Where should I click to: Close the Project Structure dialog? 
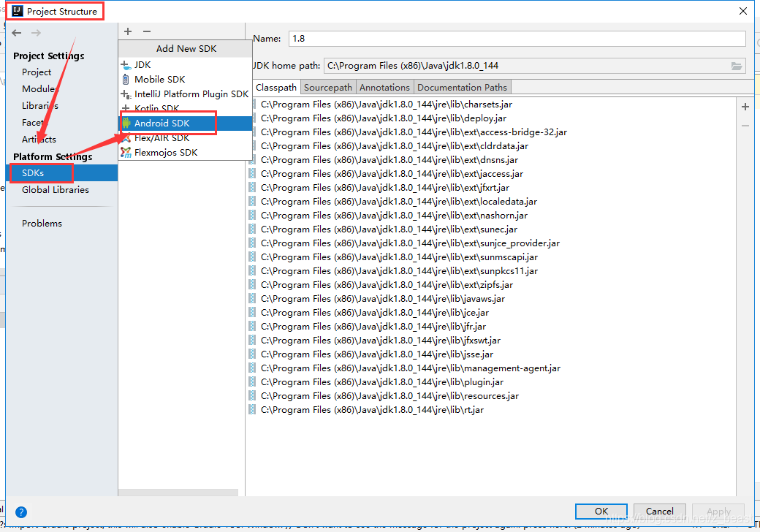(743, 11)
